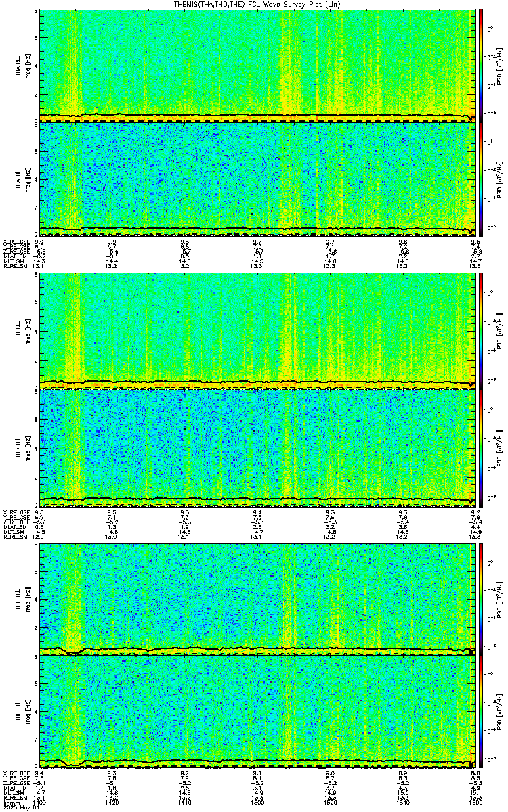The image size is (508, 812).
Task: Click the '1420' time tick label
Action: pos(112,803)
